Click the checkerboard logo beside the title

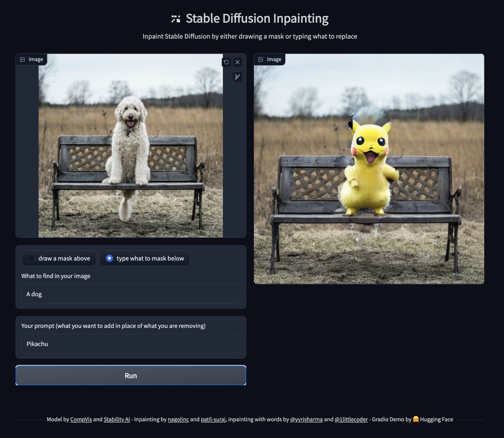[176, 18]
